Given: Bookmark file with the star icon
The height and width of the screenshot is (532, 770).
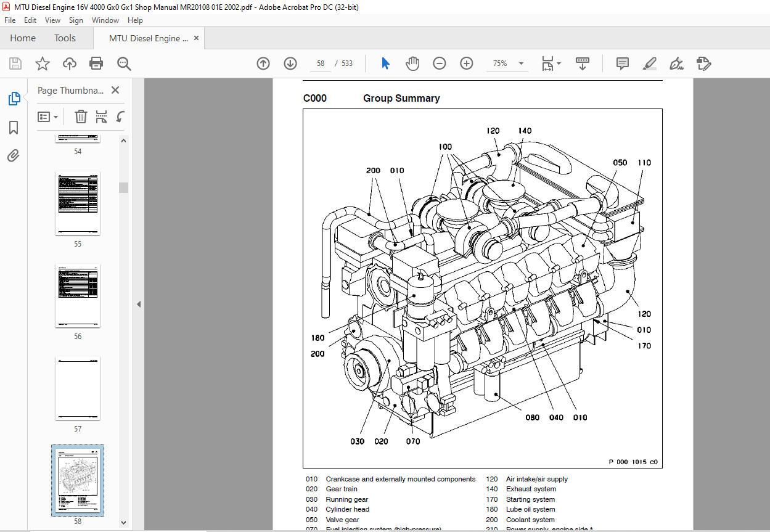Looking at the screenshot, I should 42,63.
